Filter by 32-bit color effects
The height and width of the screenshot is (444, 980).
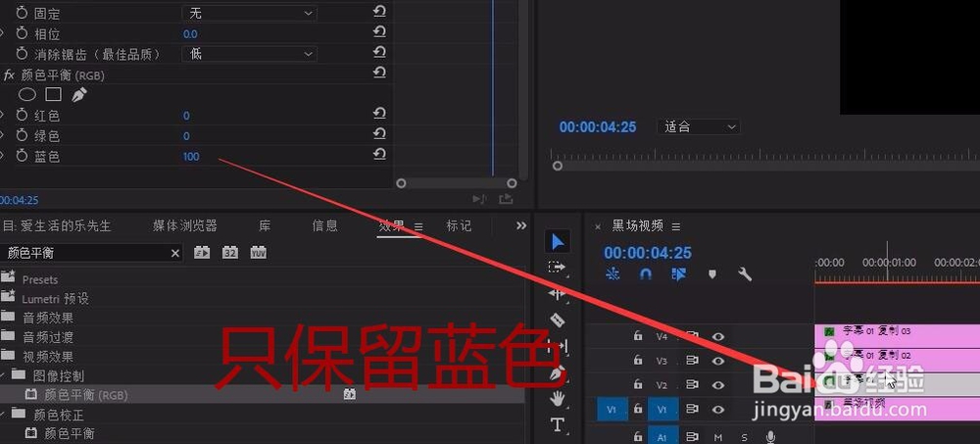point(230,252)
